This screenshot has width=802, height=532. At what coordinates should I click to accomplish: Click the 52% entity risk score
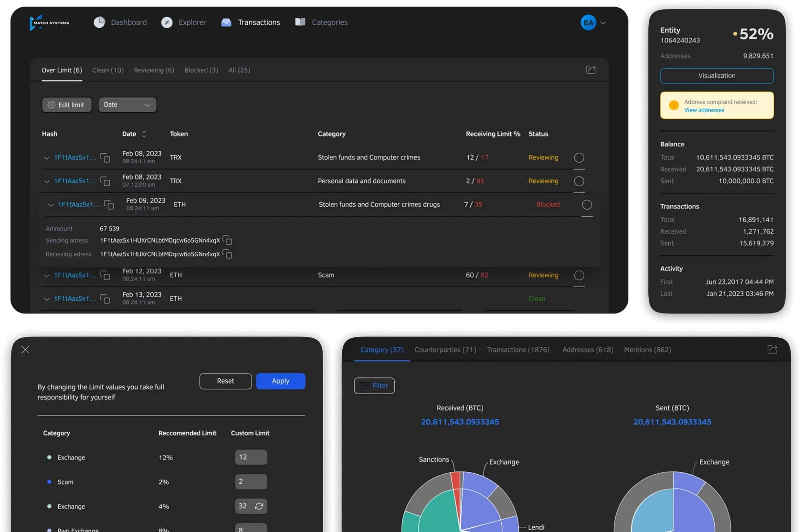756,34
